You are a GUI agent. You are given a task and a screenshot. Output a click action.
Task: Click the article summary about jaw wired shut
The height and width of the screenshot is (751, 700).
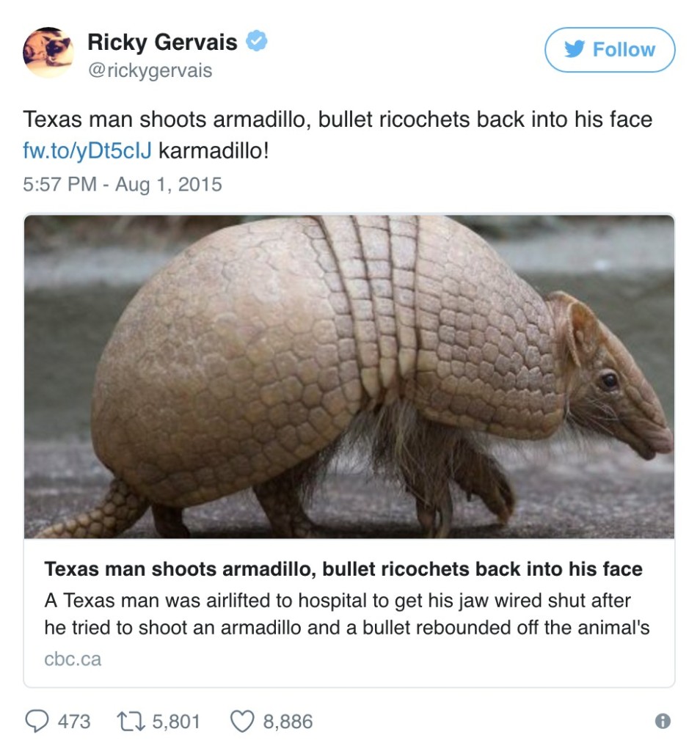[x=347, y=614]
